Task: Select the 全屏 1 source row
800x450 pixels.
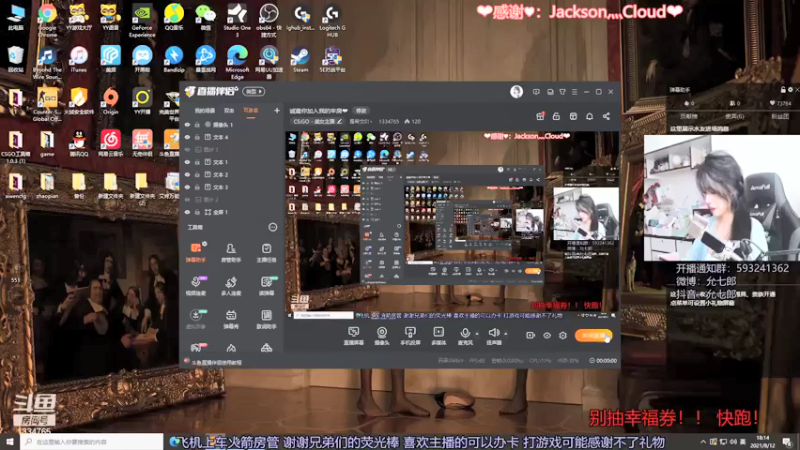Action: tap(232, 212)
